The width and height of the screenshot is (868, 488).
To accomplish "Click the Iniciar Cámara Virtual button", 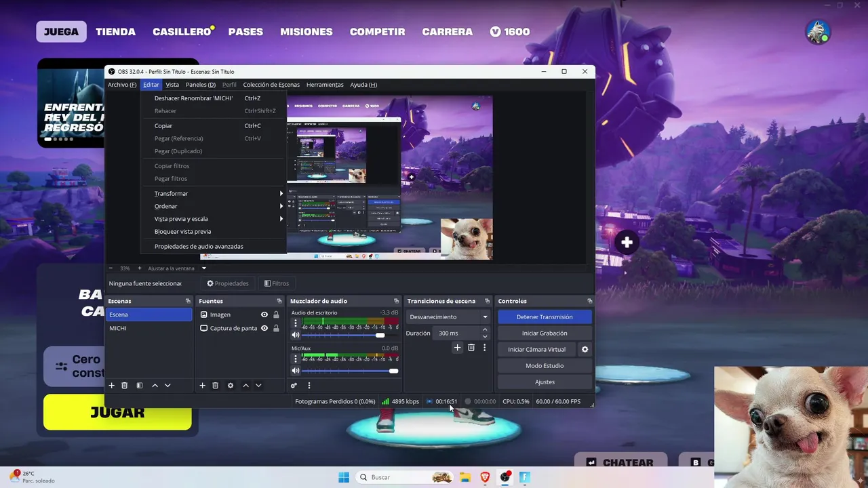I will [x=536, y=350].
